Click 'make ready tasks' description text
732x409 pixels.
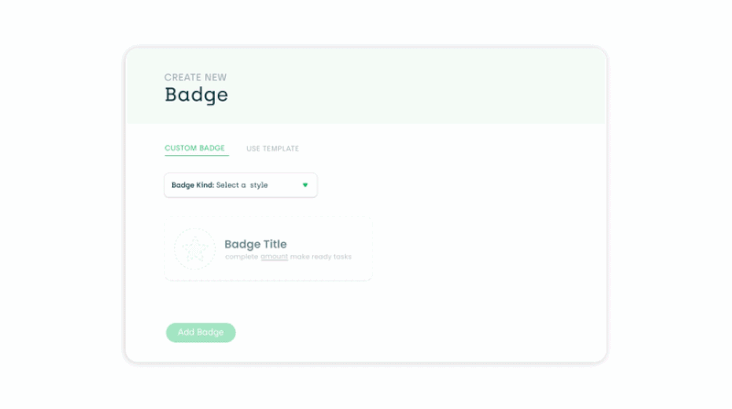coord(321,257)
